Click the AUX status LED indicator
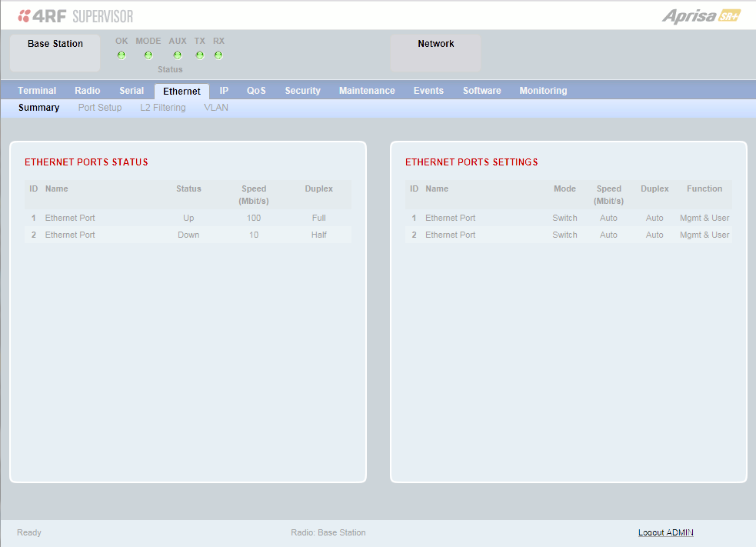This screenshot has height=547, width=756. coord(178,55)
